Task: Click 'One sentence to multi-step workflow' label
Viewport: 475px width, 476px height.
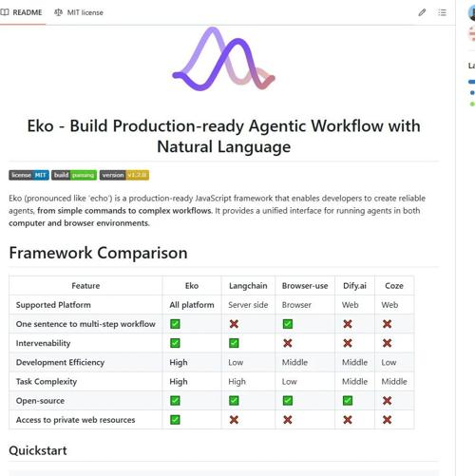Action: tap(85, 324)
